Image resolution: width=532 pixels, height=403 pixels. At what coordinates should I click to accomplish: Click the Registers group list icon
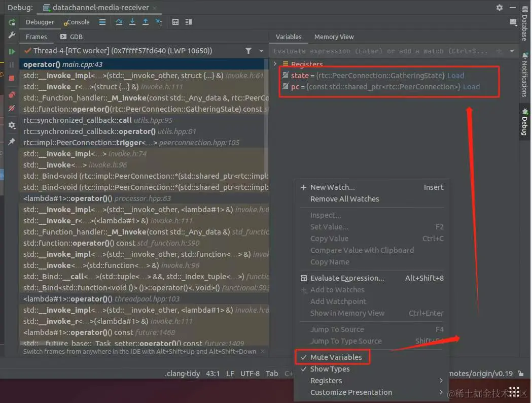click(286, 64)
